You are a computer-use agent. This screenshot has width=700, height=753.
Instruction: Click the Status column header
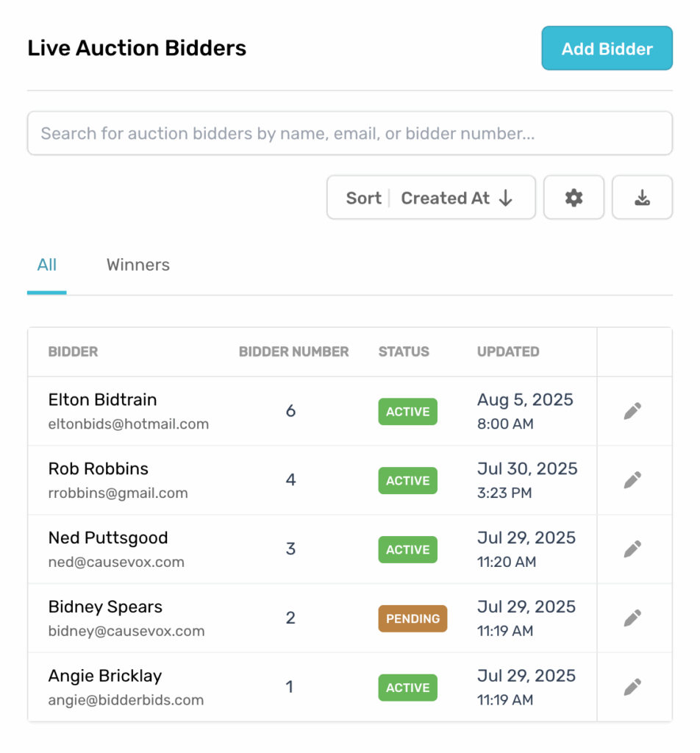403,351
